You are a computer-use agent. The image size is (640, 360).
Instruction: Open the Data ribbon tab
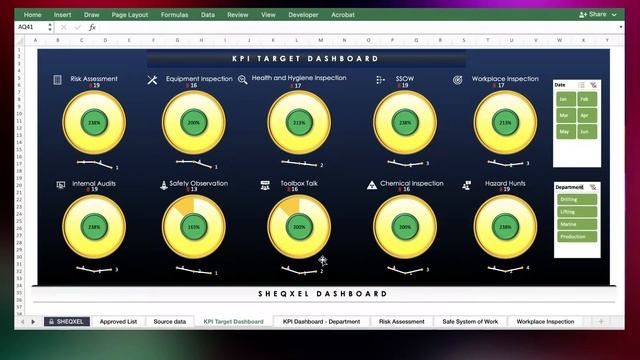pyautogui.click(x=208, y=15)
